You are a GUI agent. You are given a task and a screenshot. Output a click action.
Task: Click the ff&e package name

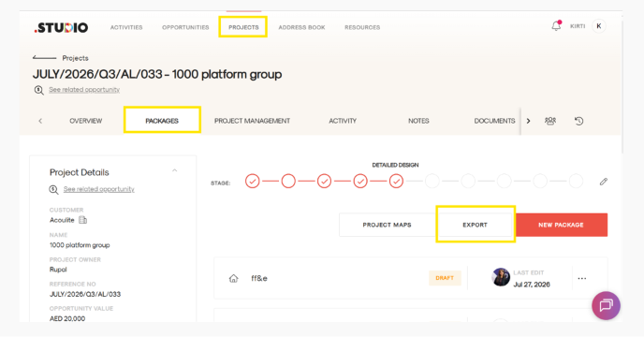pos(259,279)
